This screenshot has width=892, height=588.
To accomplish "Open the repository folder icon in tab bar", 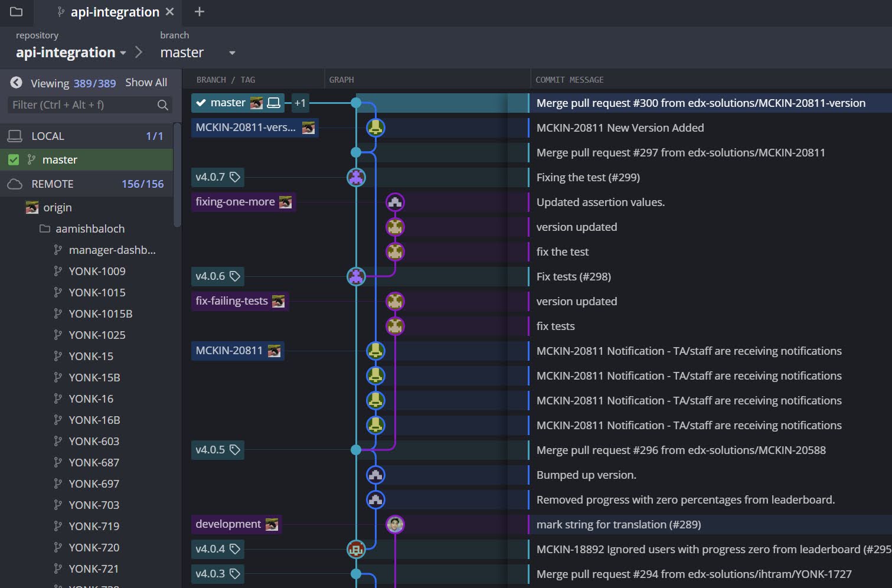I will (x=16, y=11).
